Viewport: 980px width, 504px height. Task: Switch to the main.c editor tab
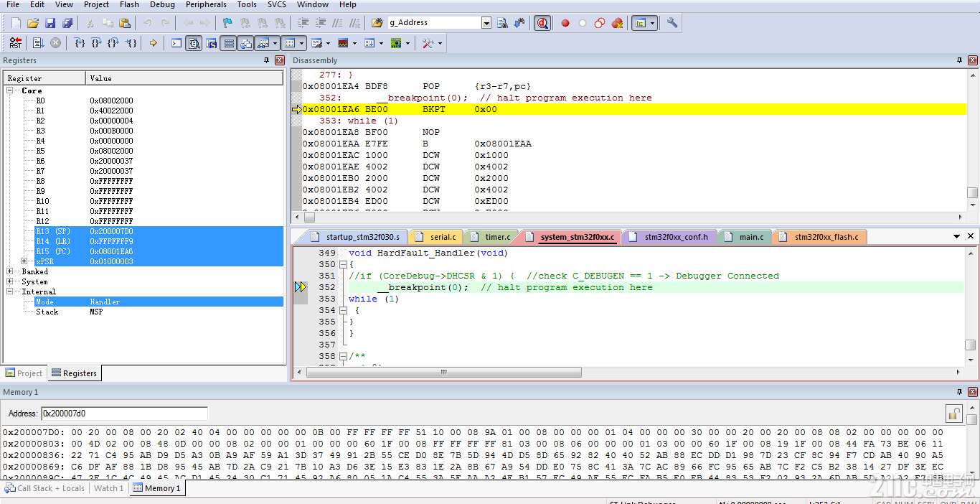click(x=745, y=237)
